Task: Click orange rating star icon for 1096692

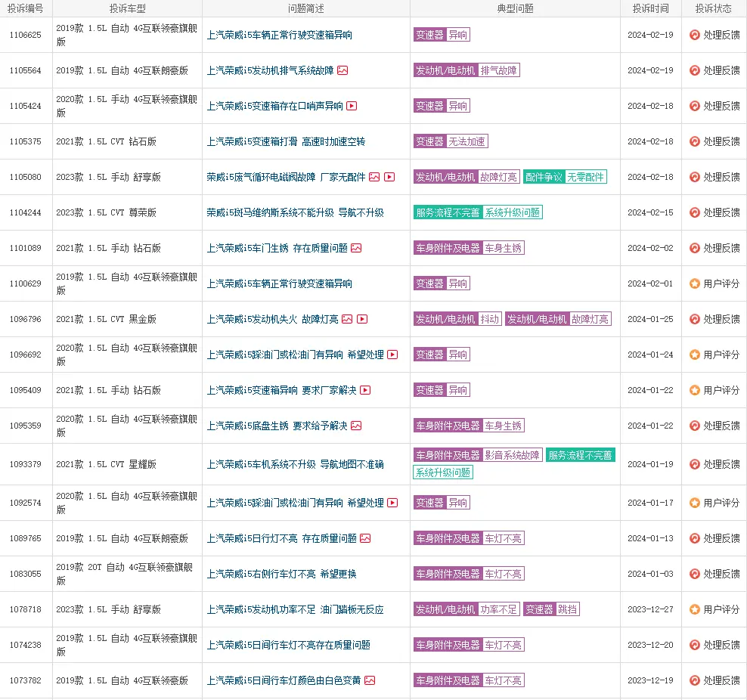Action: coord(695,355)
